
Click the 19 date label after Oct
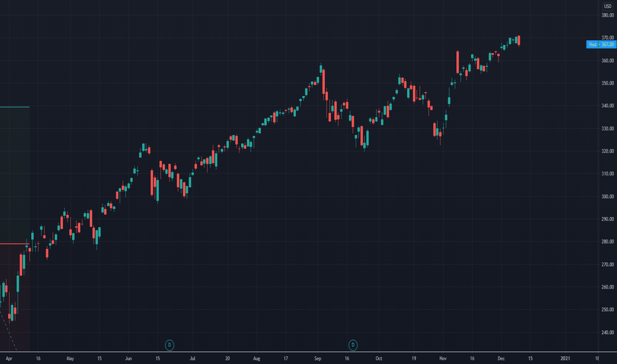(414, 359)
